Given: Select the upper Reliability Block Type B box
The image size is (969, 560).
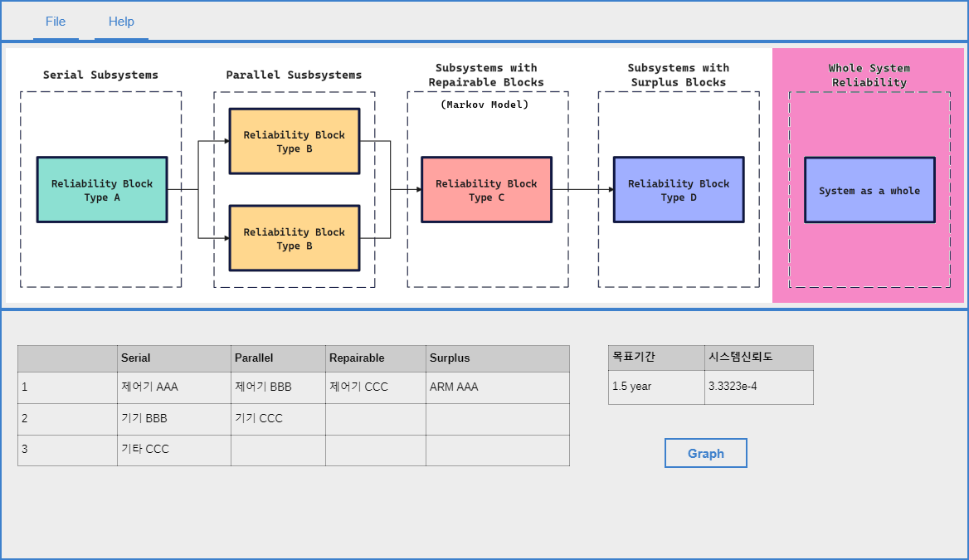Looking at the screenshot, I should pyautogui.click(x=295, y=141).
